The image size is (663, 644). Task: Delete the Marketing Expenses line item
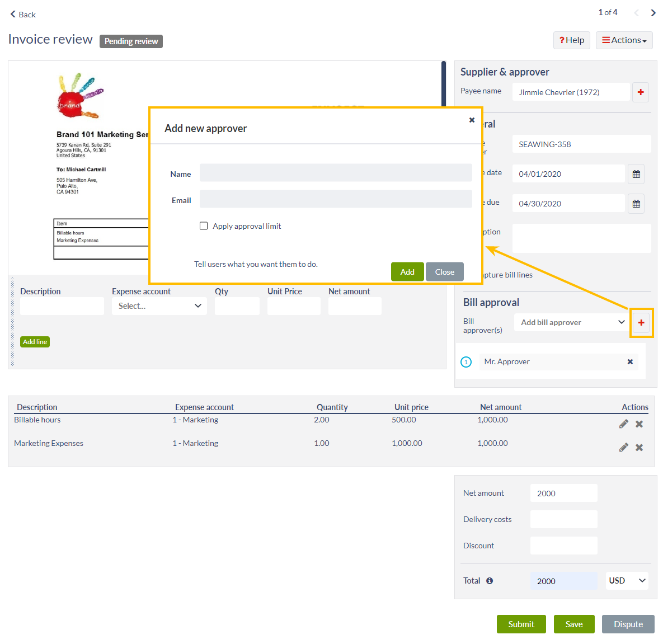(x=639, y=447)
